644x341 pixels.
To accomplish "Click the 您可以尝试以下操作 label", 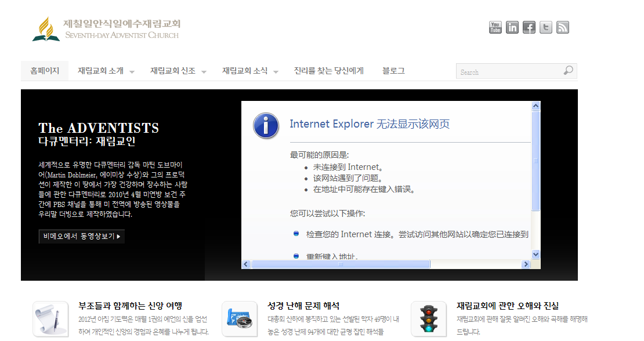I will tap(327, 213).
